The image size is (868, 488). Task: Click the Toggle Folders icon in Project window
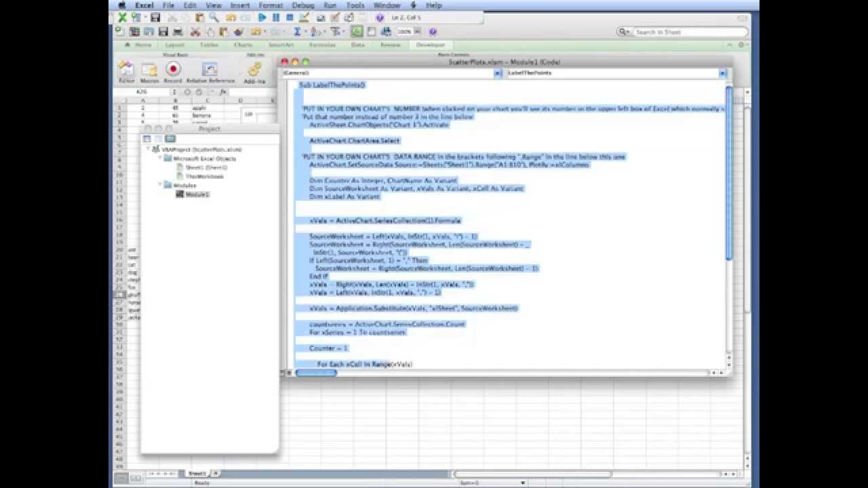coord(170,138)
